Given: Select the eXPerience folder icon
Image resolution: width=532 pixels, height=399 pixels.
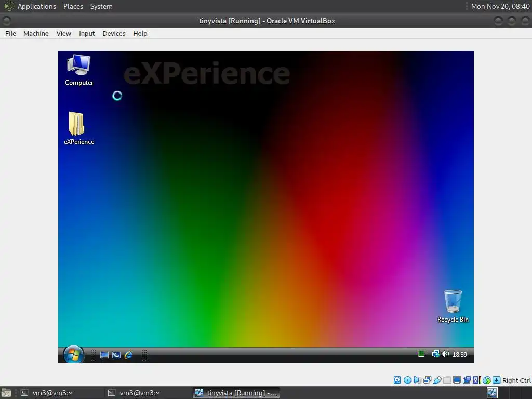Looking at the screenshot, I should (79, 128).
